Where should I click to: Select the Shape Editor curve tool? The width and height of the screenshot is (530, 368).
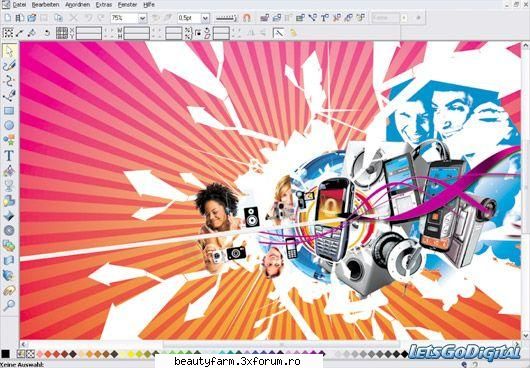click(9, 81)
